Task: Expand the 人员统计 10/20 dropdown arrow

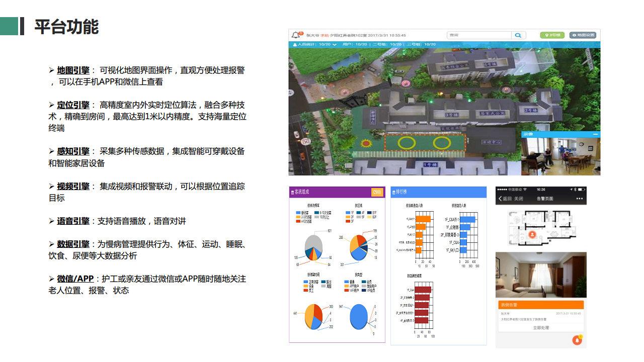Action: coord(335,45)
